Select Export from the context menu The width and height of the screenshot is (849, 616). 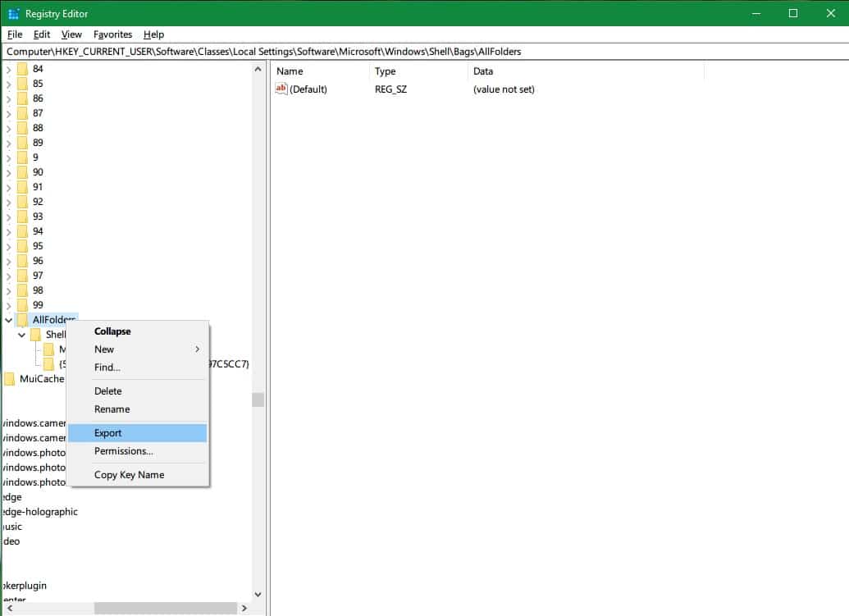107,432
